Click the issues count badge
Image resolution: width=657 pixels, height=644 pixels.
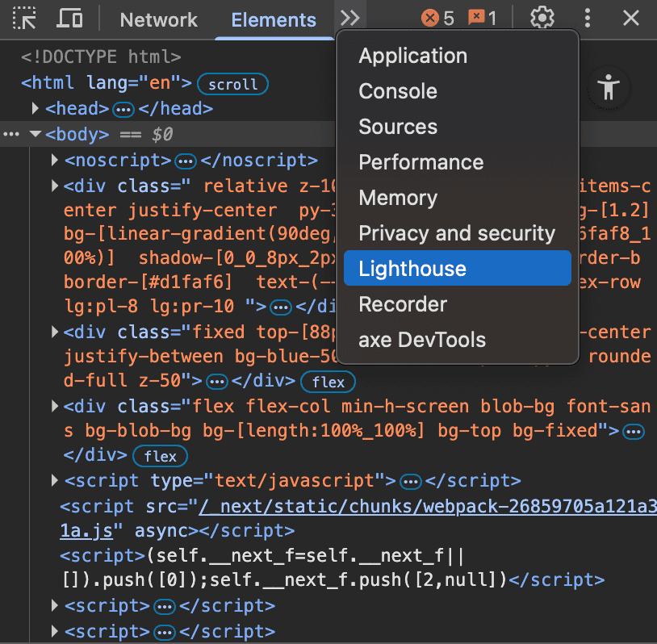[483, 19]
